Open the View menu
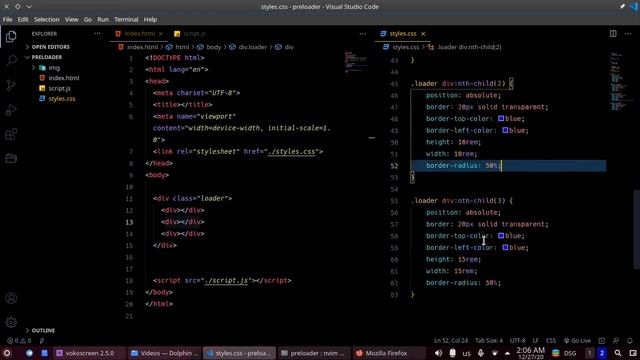 click(x=71, y=19)
